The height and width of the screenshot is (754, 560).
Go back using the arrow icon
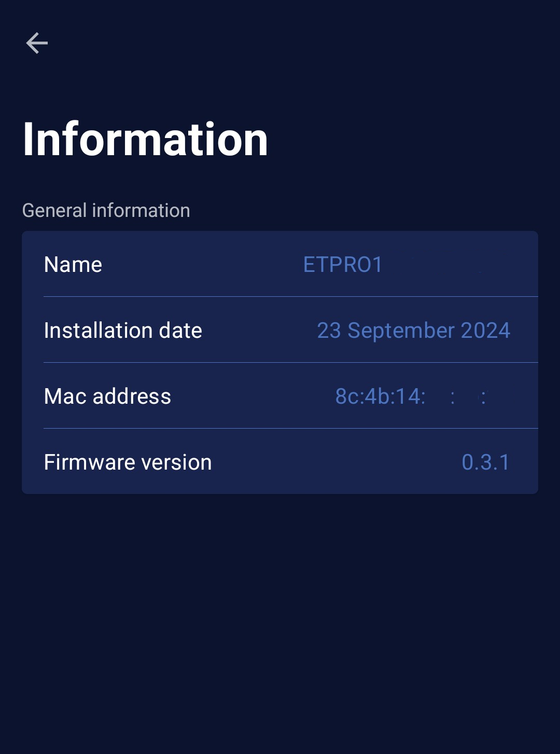pyautogui.click(x=37, y=43)
